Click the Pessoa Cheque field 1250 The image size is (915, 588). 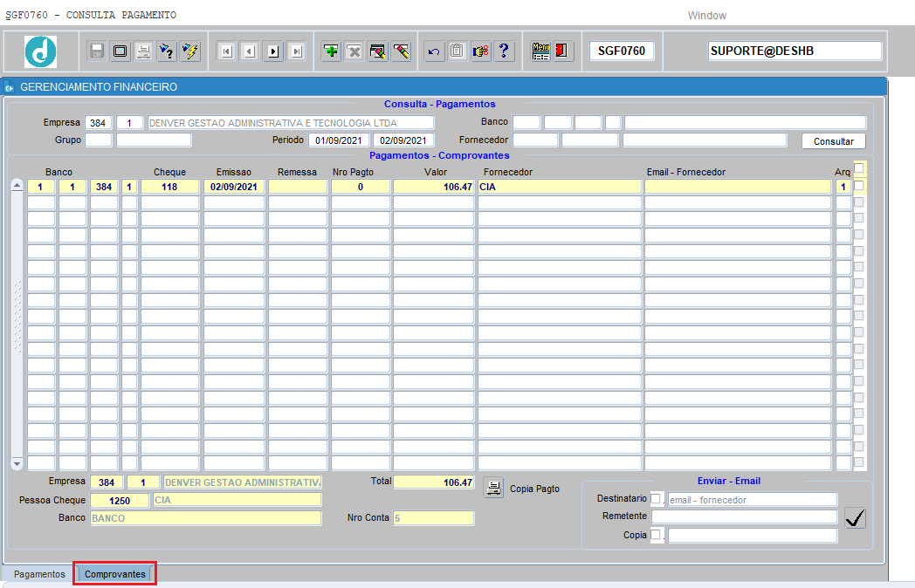pyautogui.click(x=120, y=501)
